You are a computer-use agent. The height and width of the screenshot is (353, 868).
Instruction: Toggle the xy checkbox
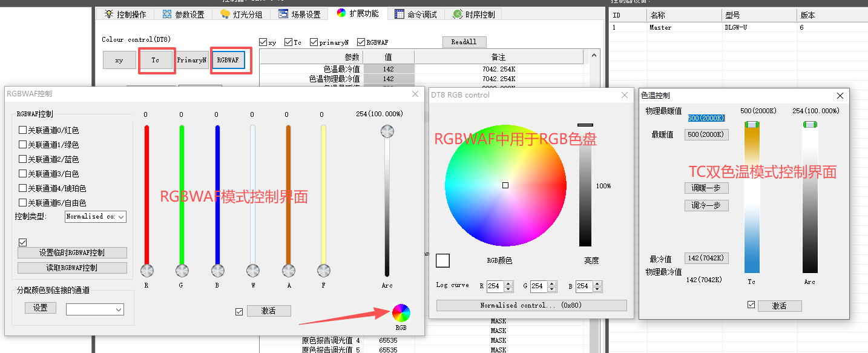coord(263,42)
